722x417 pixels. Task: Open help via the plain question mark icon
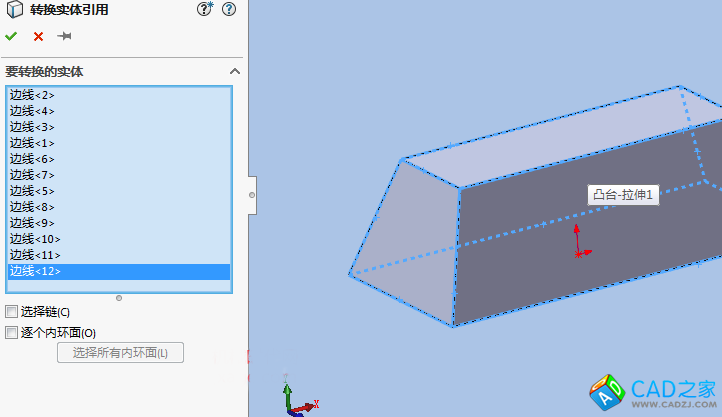tap(229, 10)
